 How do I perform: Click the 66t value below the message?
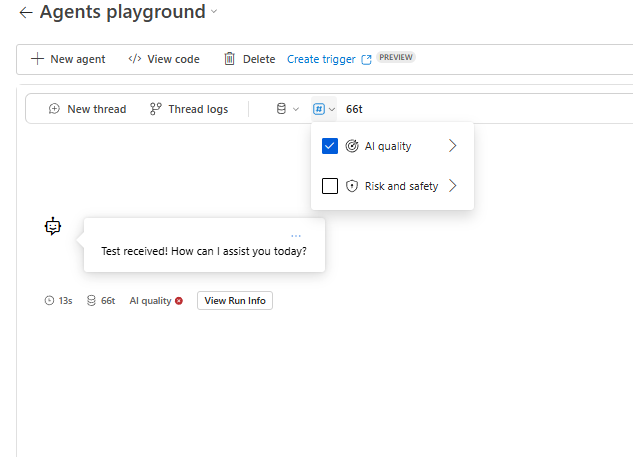tap(108, 301)
